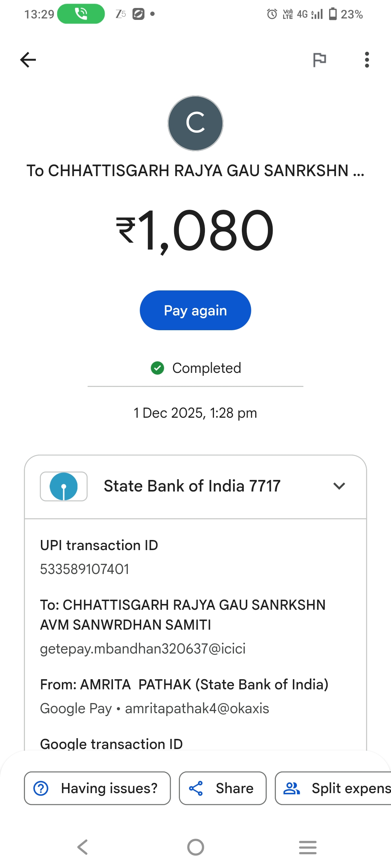
Task: Tap the Share button
Action: (223, 788)
